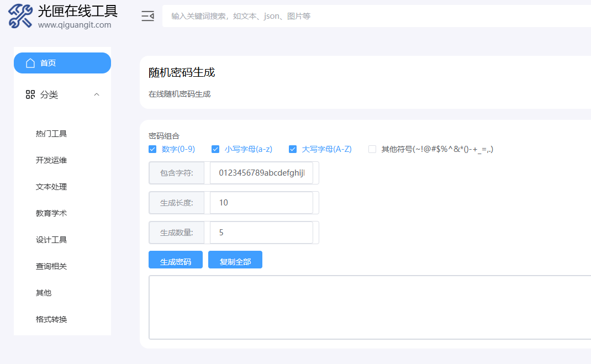
Task: Uncheck the 小写字母(a-z) checkbox
Action: pos(215,149)
